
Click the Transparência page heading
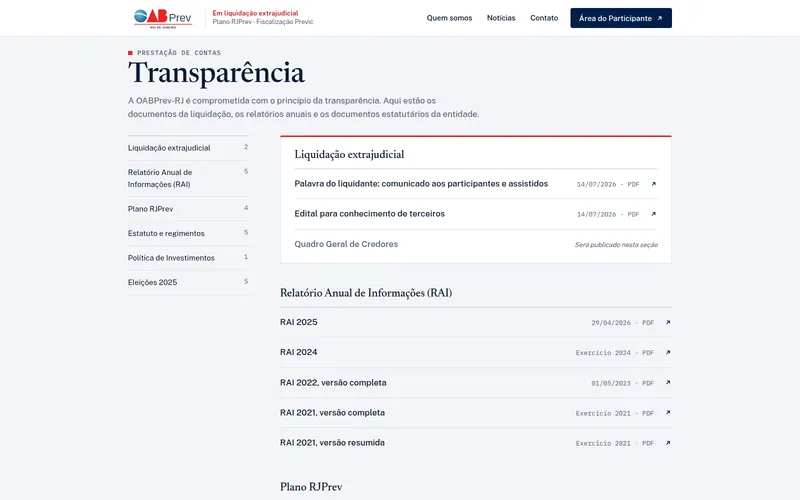(216, 72)
